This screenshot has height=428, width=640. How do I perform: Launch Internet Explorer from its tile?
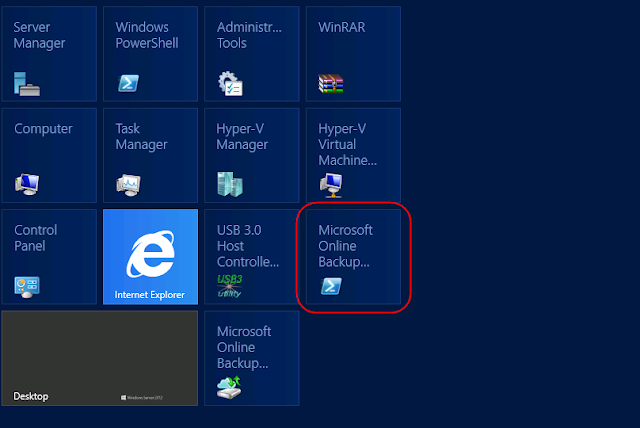click(151, 257)
